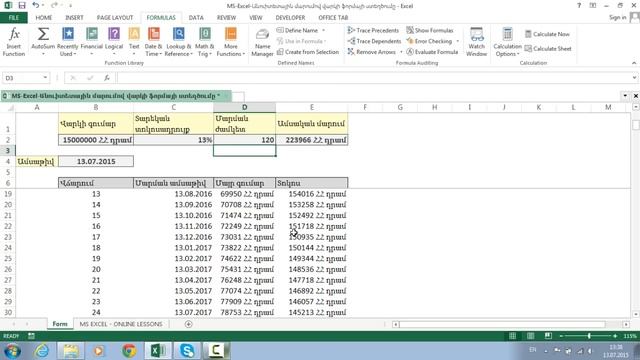Click the horizontal scrollbar
Screen dimensions: 640x360
502,324
